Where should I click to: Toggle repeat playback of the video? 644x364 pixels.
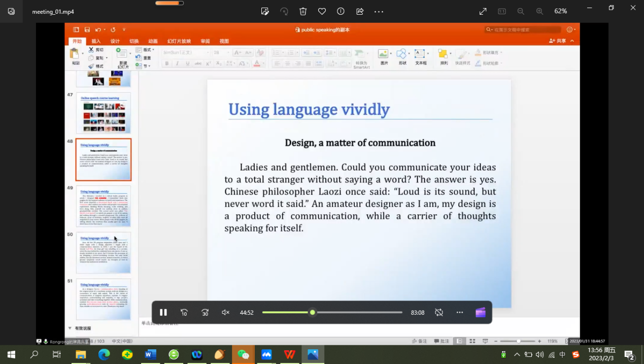click(x=439, y=312)
